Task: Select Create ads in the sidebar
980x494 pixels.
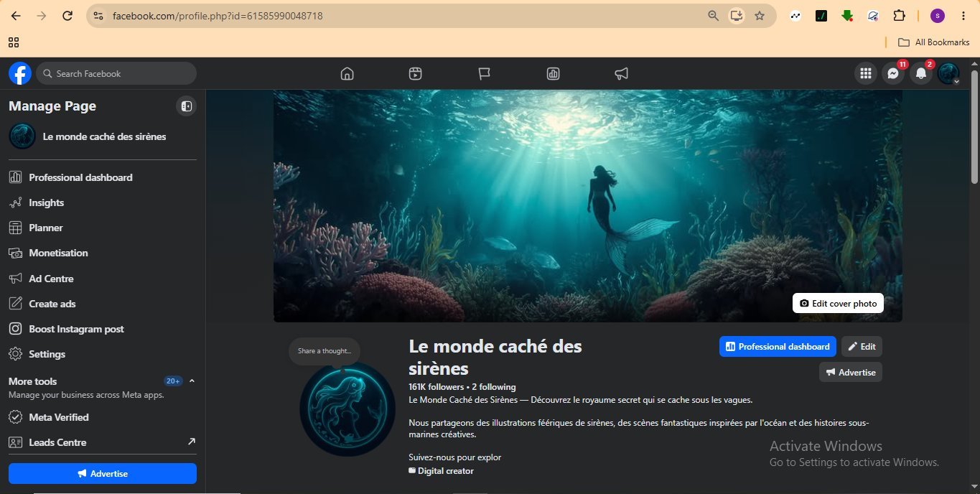Action: 102,304
